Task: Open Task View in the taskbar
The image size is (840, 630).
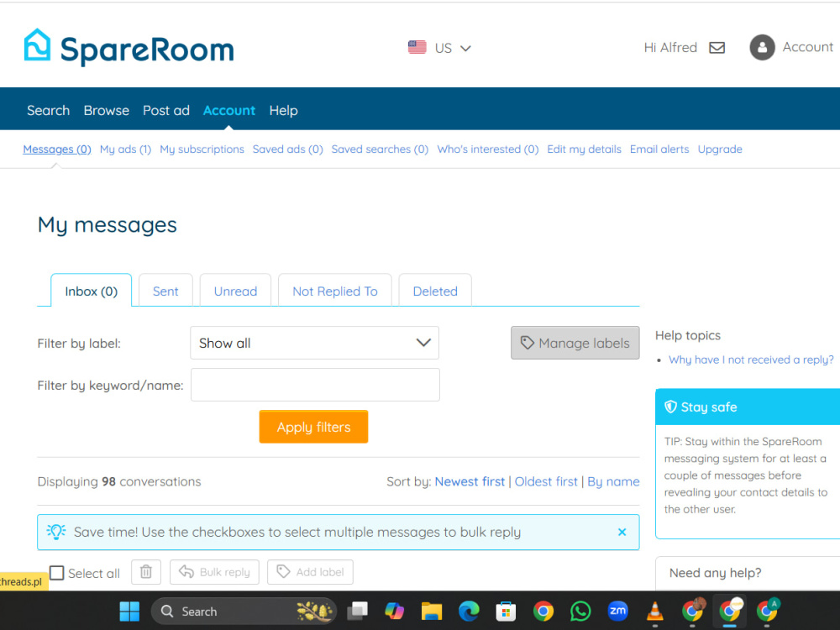Action: click(x=357, y=612)
